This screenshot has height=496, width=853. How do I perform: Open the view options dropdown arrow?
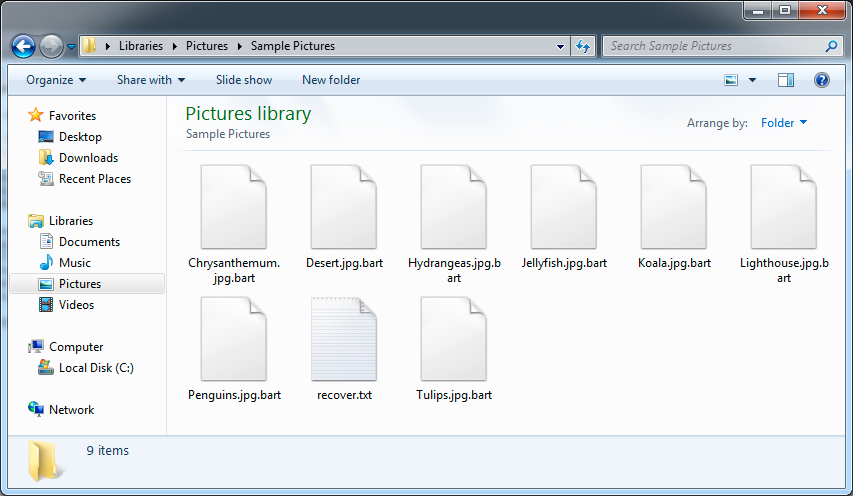click(752, 80)
